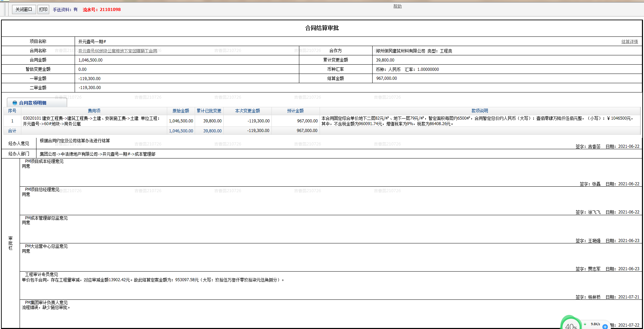The image size is (644, 329).
Task: Click the blue dot icon beside 合同款项明细
Action: 15,103
